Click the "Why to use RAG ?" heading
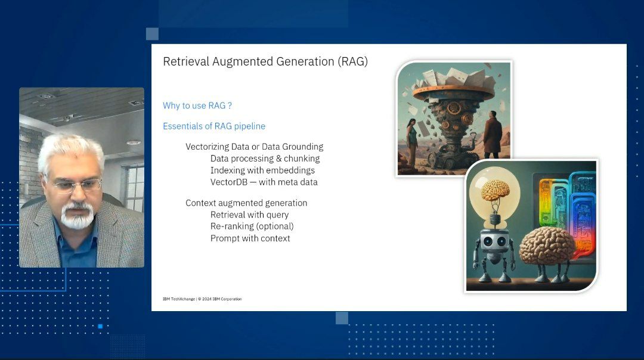The height and width of the screenshot is (360, 644). [x=197, y=105]
